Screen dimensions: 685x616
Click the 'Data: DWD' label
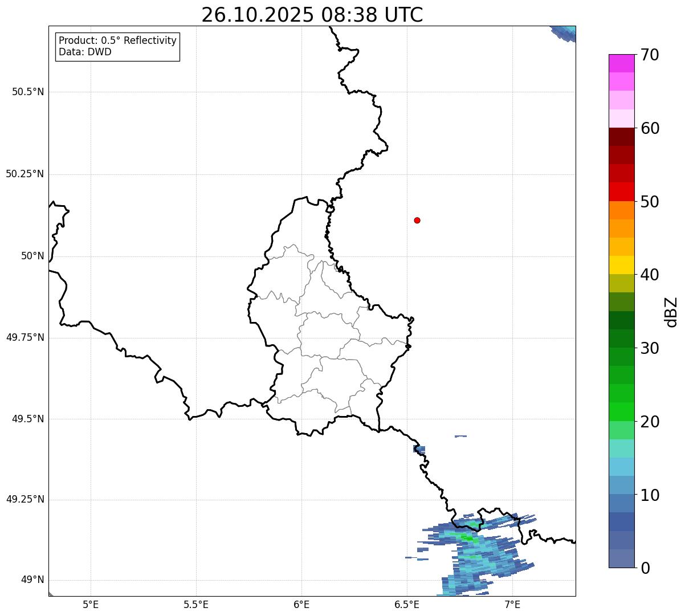pos(85,52)
